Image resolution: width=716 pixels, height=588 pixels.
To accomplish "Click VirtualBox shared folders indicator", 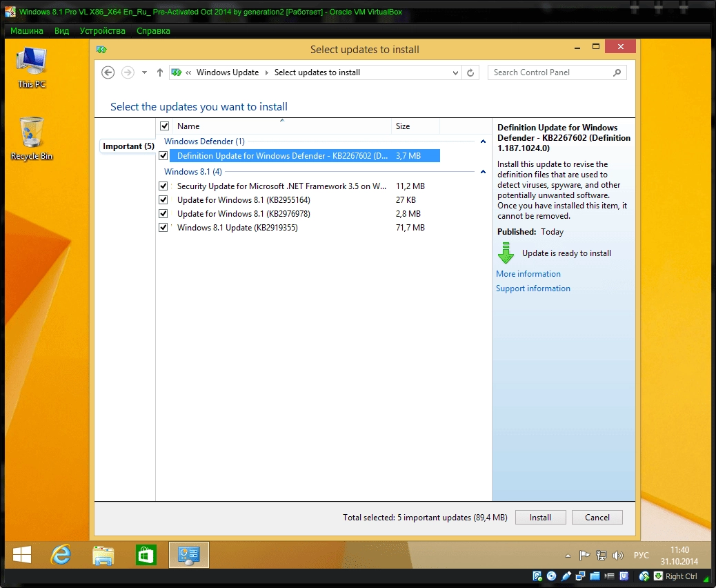I will [x=595, y=576].
